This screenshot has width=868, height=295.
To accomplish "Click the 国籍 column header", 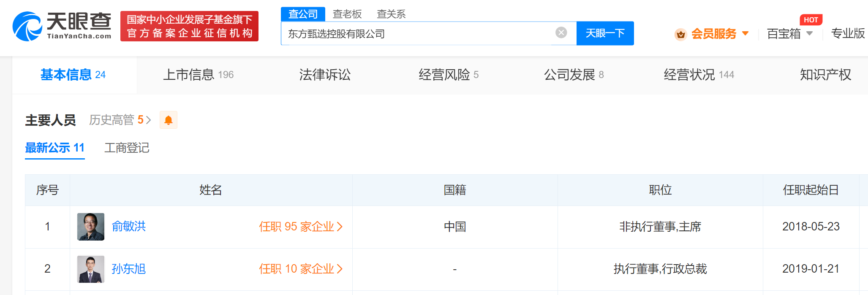I will tap(455, 190).
